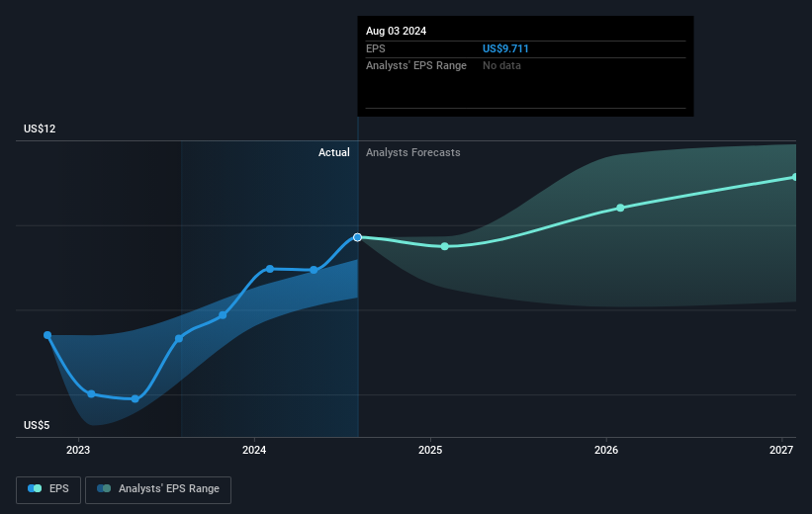This screenshot has width=812, height=514.
Task: Click the 2026 x-axis label
Action: click(x=606, y=451)
